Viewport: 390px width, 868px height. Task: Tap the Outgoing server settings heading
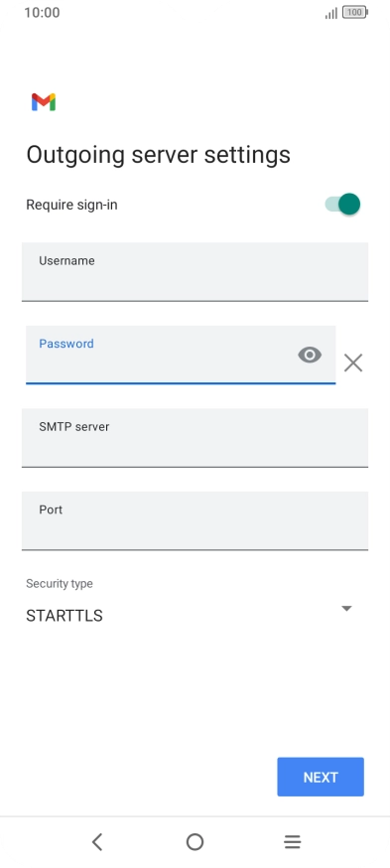158,155
